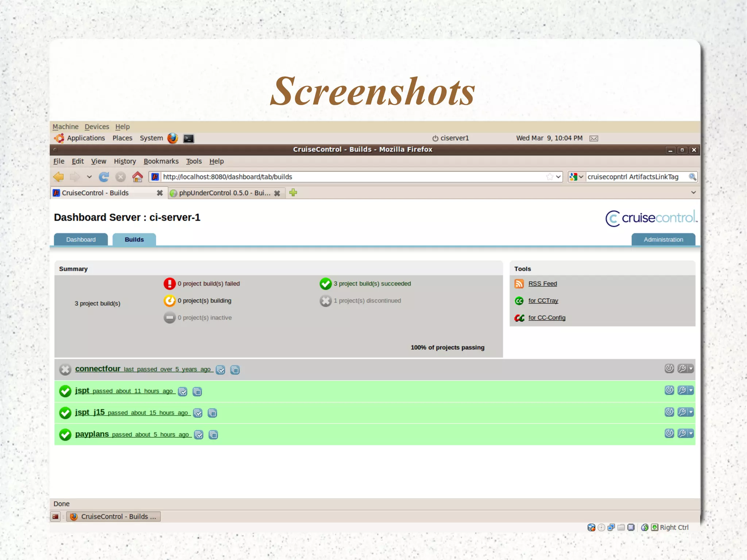The width and height of the screenshot is (747, 560).
Task: Go back with the browser back arrow
Action: point(58,177)
